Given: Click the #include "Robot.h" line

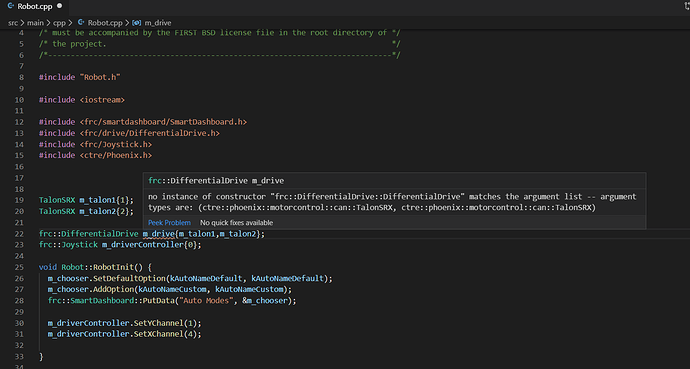Looking at the screenshot, I should [x=80, y=77].
